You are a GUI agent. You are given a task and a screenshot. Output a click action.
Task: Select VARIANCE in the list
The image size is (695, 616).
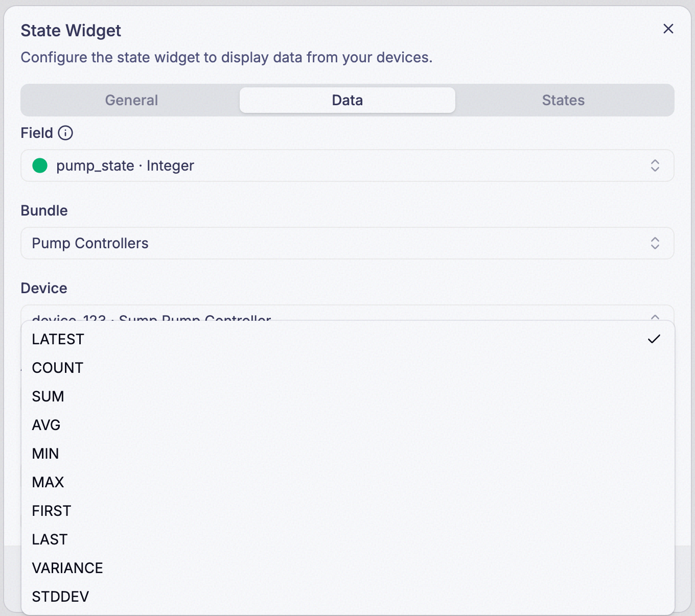pyautogui.click(x=347, y=568)
